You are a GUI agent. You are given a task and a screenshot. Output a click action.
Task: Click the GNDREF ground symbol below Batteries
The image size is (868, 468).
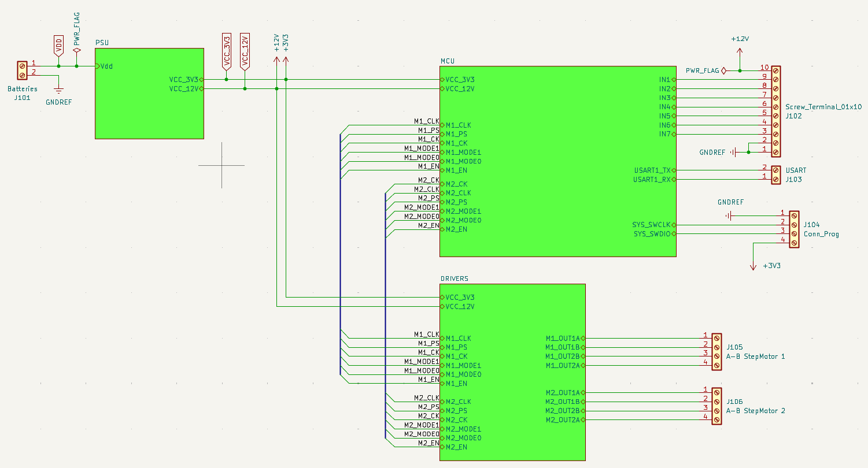click(x=58, y=89)
